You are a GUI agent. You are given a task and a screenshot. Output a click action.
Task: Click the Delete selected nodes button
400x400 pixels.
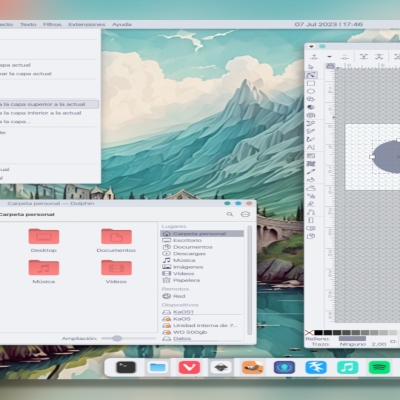pos(345,57)
